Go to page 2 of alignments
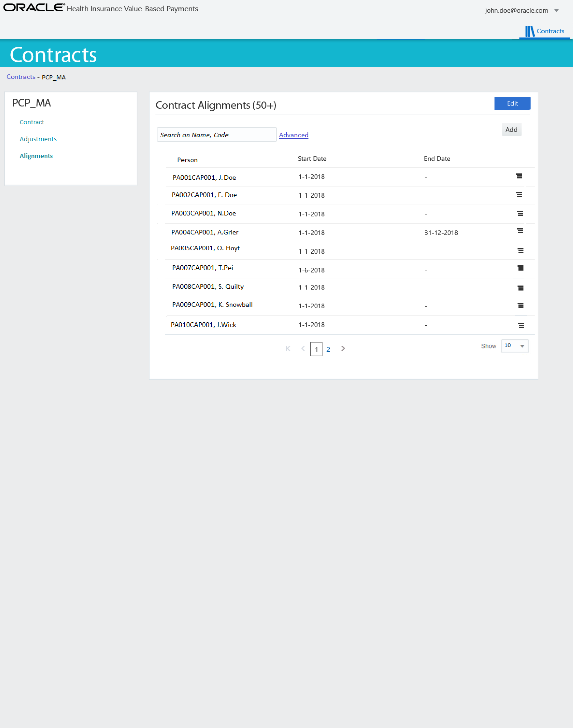573x728 pixels. click(328, 349)
